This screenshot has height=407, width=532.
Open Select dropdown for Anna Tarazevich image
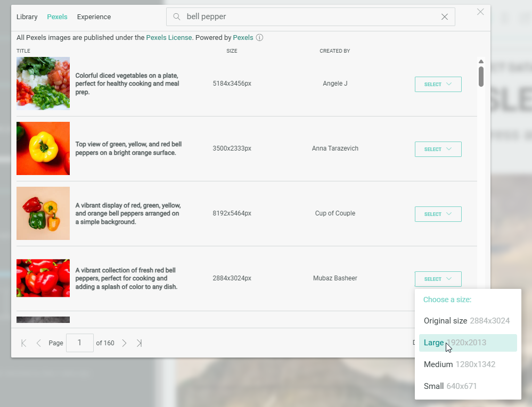pos(438,149)
